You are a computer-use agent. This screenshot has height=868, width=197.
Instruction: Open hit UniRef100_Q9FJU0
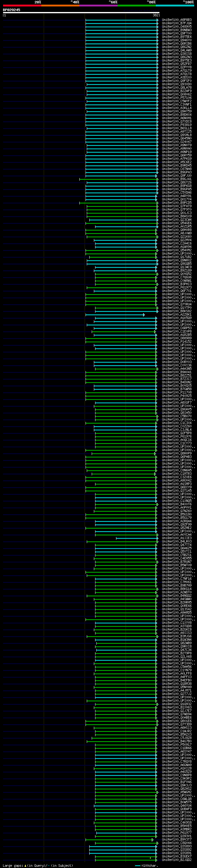coord(177,176)
